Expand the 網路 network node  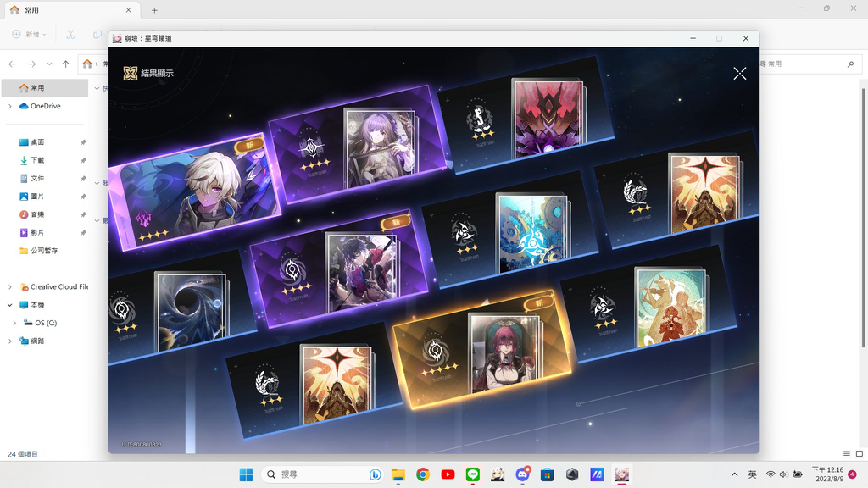pyautogui.click(x=10, y=341)
